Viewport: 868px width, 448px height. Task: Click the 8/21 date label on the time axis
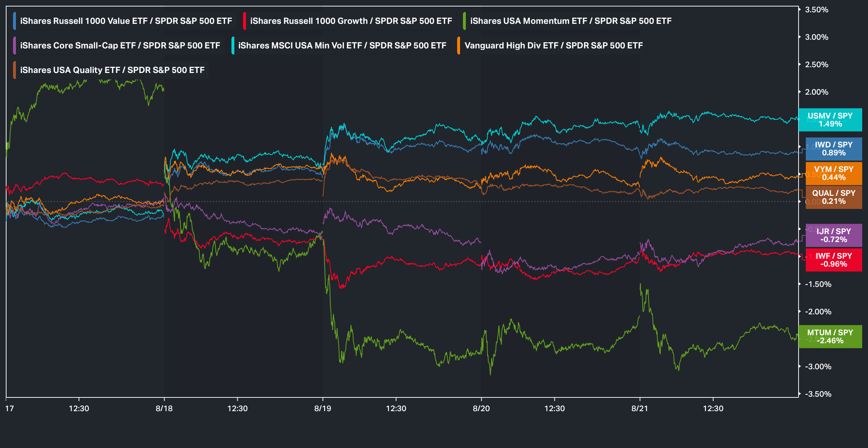click(x=640, y=409)
